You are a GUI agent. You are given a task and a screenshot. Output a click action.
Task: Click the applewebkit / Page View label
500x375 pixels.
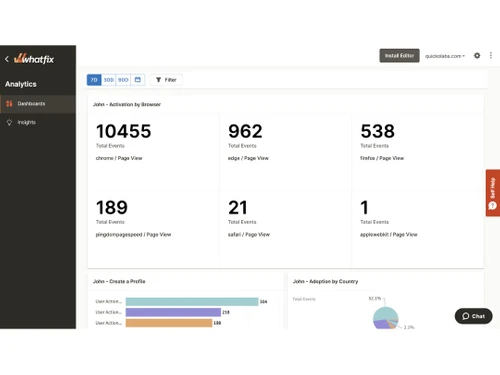point(389,234)
